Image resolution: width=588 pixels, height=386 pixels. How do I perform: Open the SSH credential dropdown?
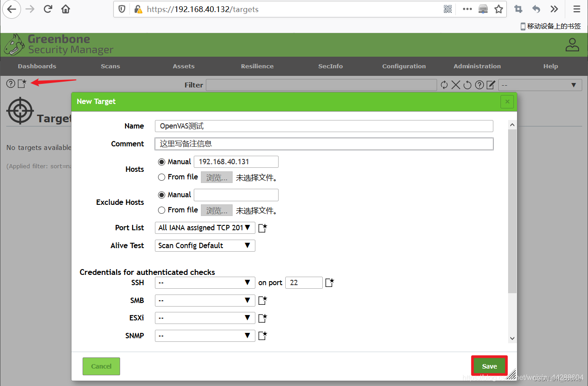(205, 282)
